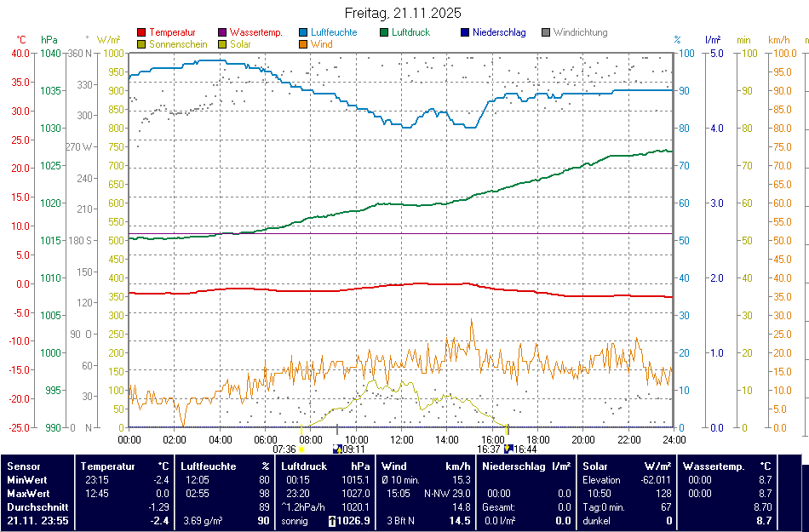Image resolution: width=809 pixels, height=532 pixels.
Task: Click the green Luftdruck legend square
Action: click(385, 33)
